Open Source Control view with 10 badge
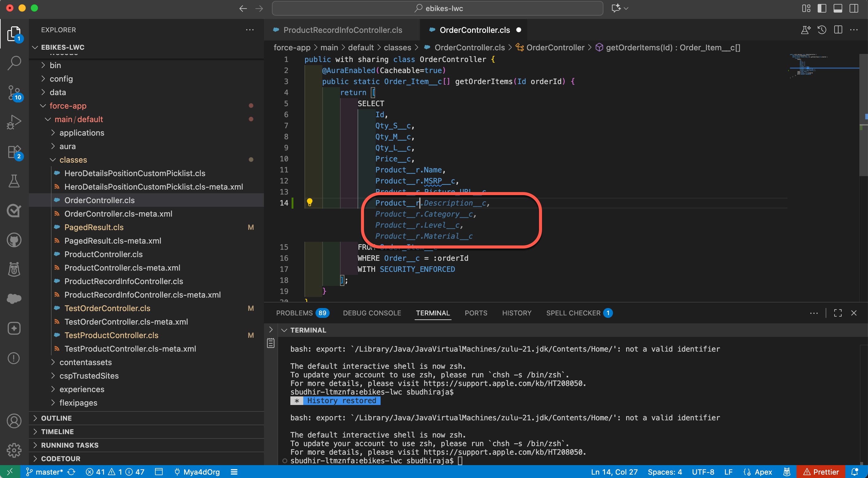The image size is (868, 478). (14, 93)
